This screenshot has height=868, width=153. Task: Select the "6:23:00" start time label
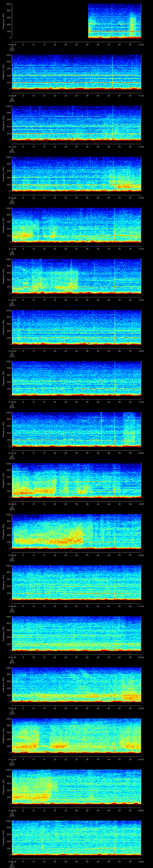coord(12,759)
